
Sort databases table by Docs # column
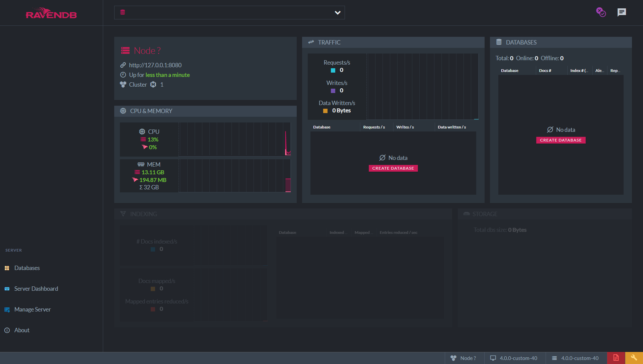pyautogui.click(x=545, y=71)
